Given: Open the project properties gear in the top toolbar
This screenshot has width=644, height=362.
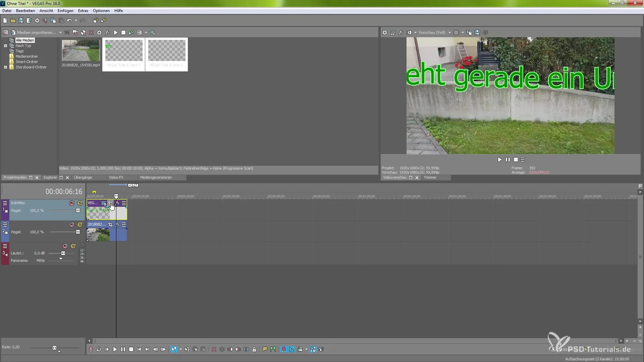Looking at the screenshot, I should pos(37,20).
